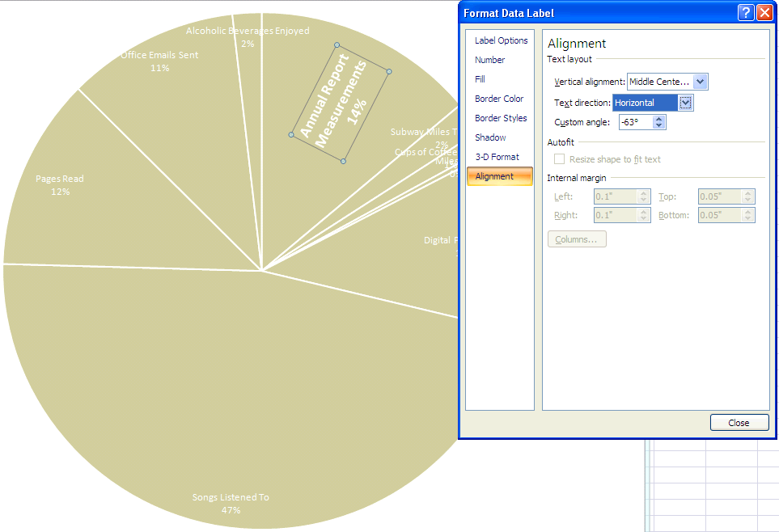Select the Pages Read data label
779x532 pixels.
[x=60, y=185]
